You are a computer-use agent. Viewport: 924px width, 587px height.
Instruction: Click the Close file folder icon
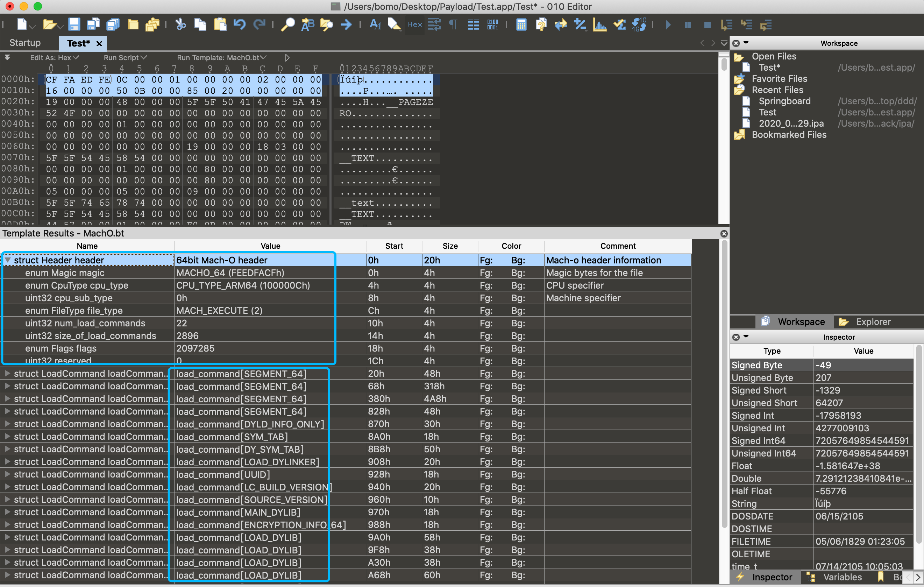[x=133, y=24]
